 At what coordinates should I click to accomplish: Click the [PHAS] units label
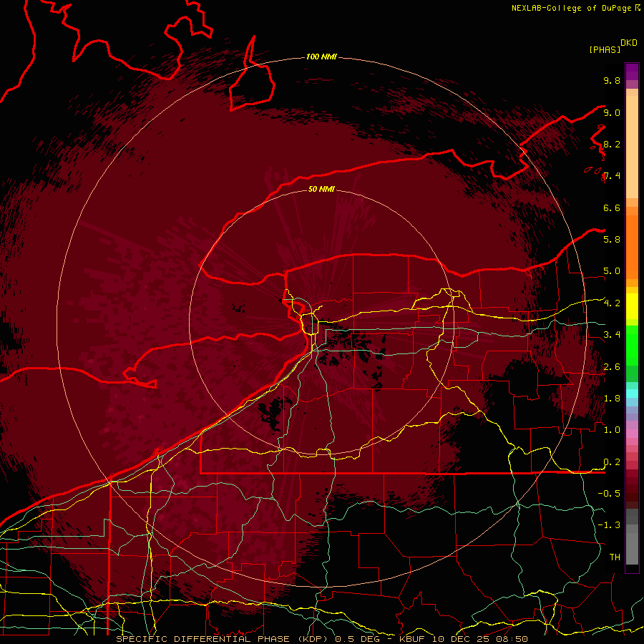pos(605,49)
